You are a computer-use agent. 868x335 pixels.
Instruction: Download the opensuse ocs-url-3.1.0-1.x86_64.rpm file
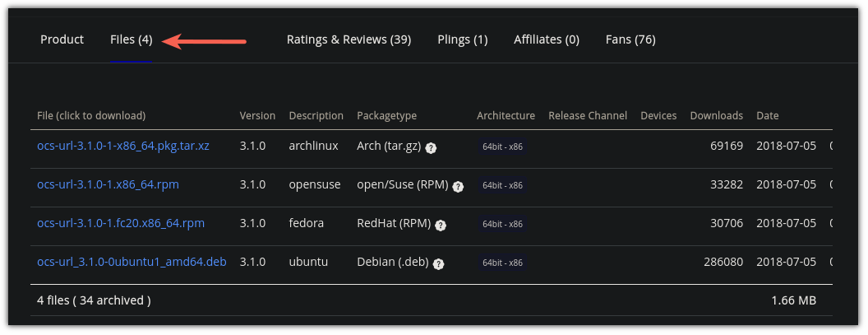pos(108,184)
